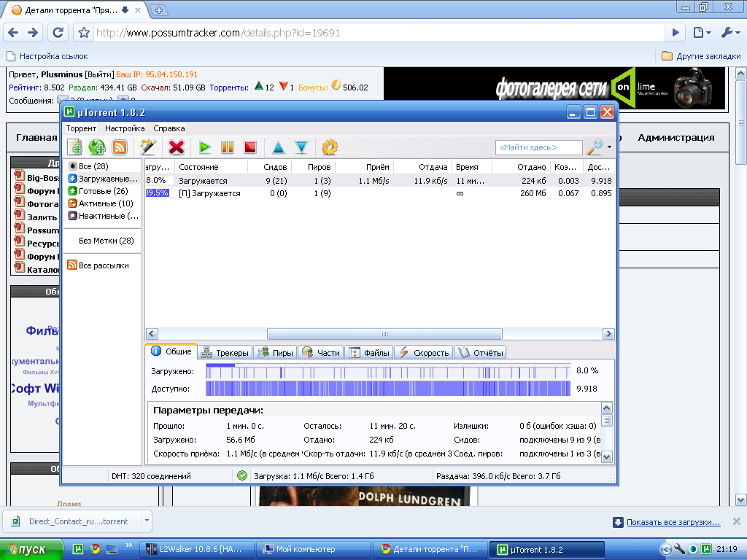Move torrent up the queue arrow
This screenshot has width=747, height=560.
(x=279, y=147)
